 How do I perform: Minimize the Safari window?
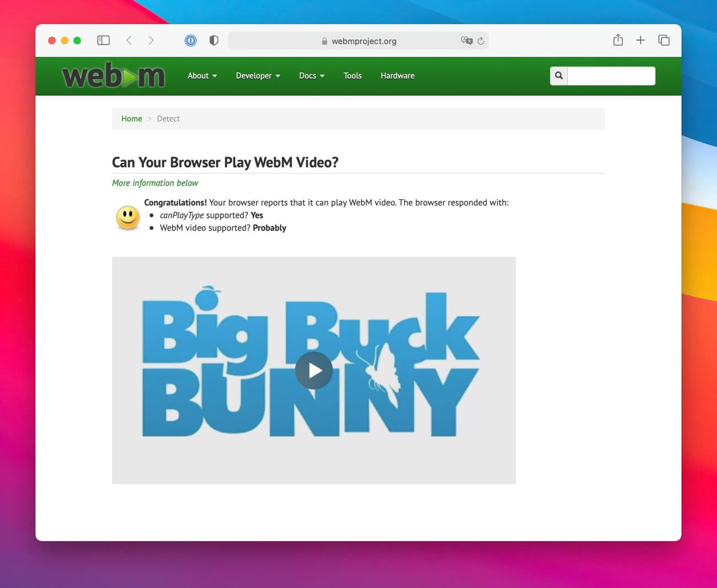(x=65, y=40)
